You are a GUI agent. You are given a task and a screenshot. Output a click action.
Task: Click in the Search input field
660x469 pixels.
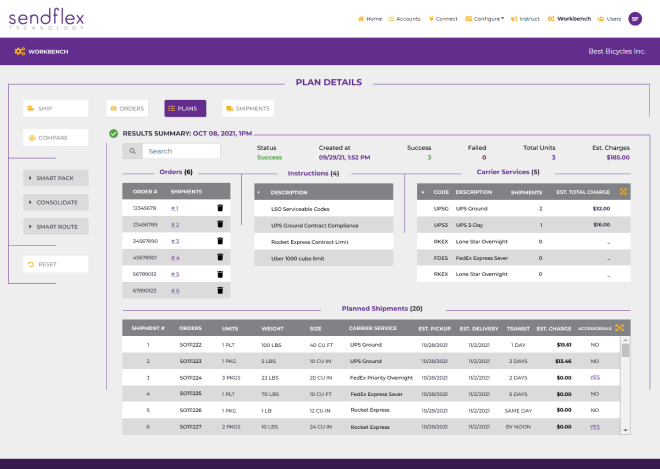coord(180,151)
